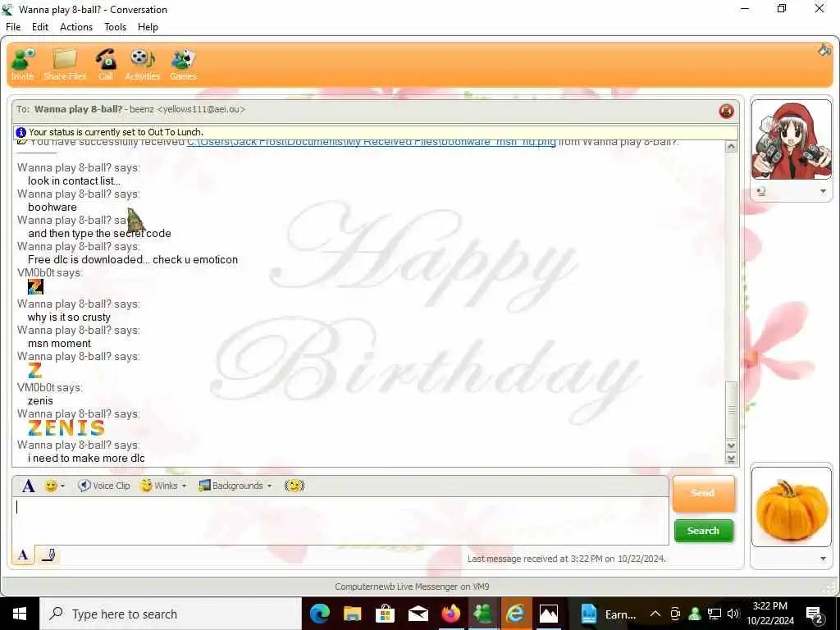Open 'Earn...' document taskbar item
The image size is (840, 630).
[608, 614]
